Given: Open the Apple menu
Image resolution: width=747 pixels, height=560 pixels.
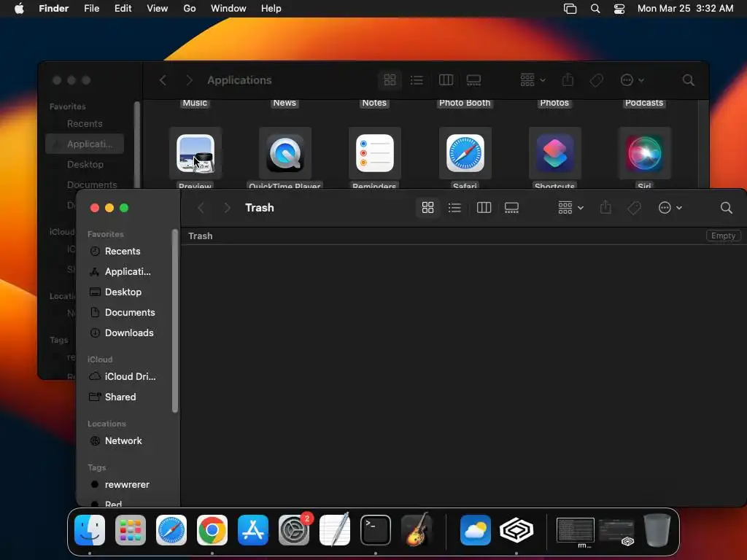Looking at the screenshot, I should (x=19, y=9).
